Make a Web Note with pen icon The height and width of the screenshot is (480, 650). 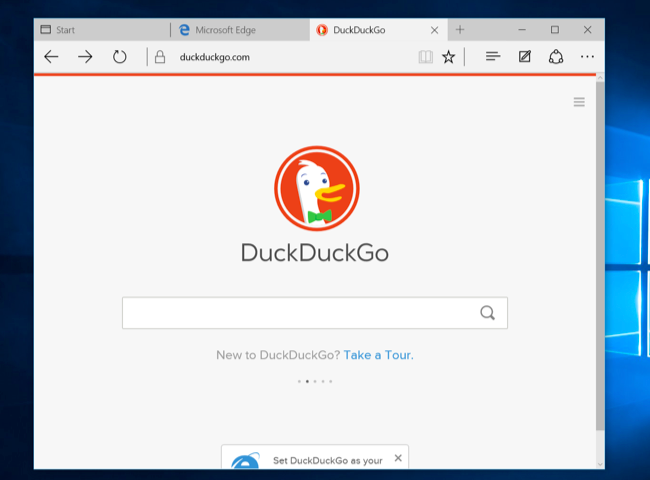pos(525,56)
